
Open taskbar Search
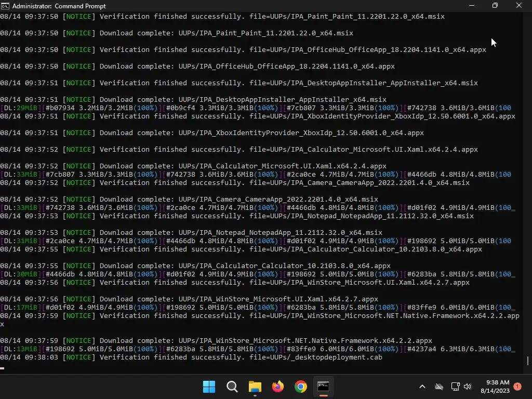pos(232,387)
